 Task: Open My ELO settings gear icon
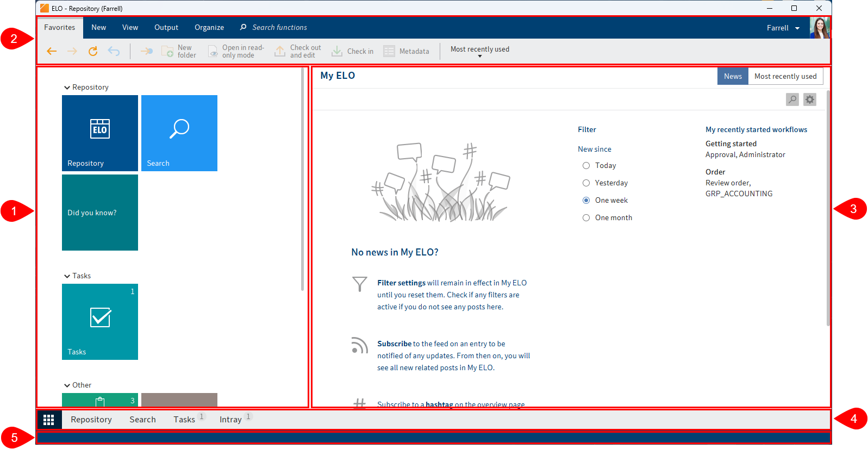[810, 99]
